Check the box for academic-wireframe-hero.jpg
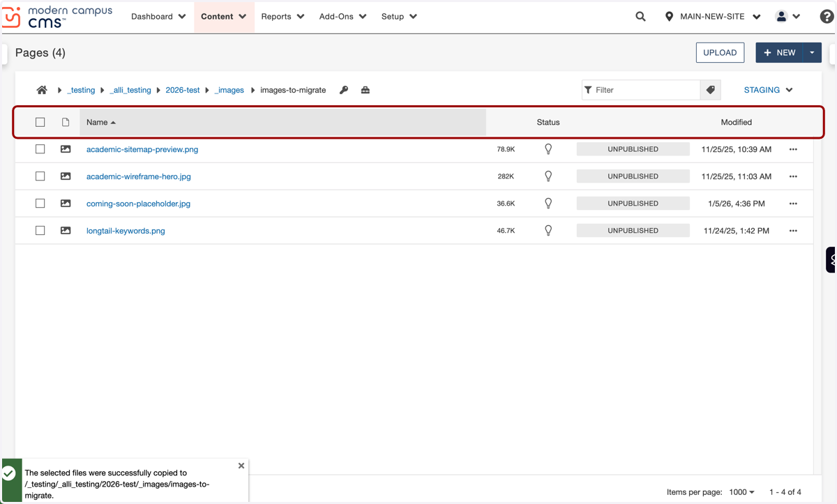The height and width of the screenshot is (504, 837). [x=40, y=176]
